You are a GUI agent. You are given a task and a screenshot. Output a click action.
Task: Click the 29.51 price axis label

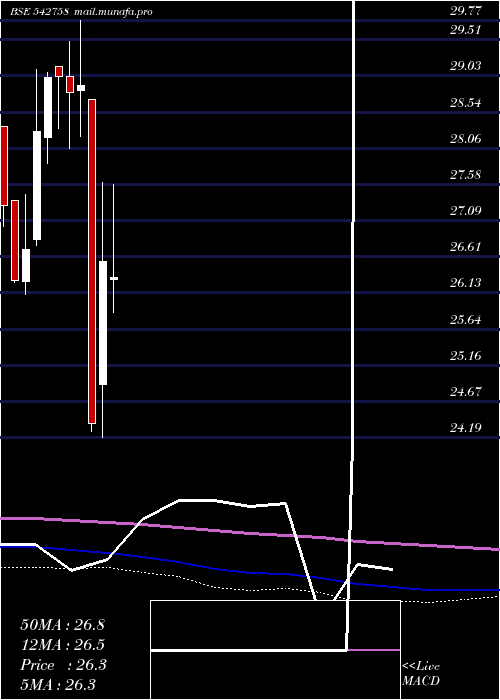coord(466,30)
